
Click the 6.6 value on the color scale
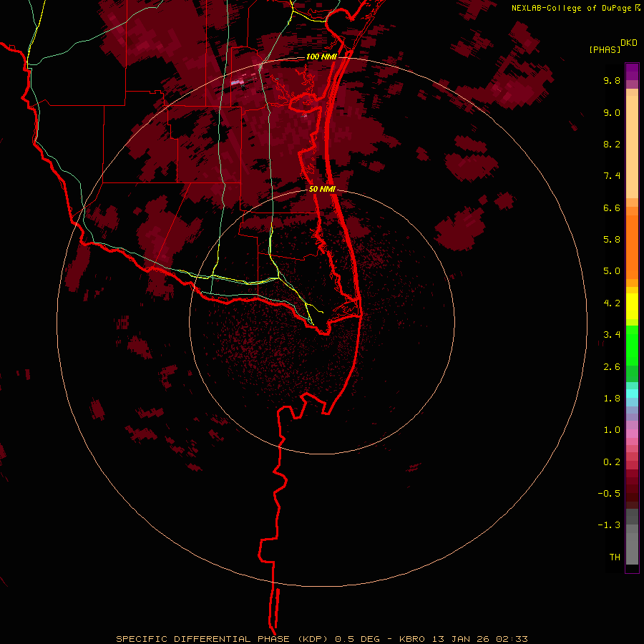612,208
